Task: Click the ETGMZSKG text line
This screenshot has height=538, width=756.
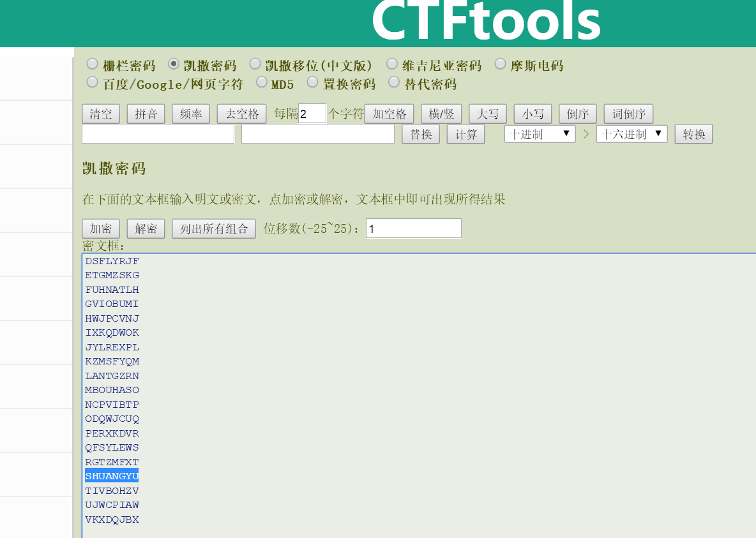Action: coord(112,275)
